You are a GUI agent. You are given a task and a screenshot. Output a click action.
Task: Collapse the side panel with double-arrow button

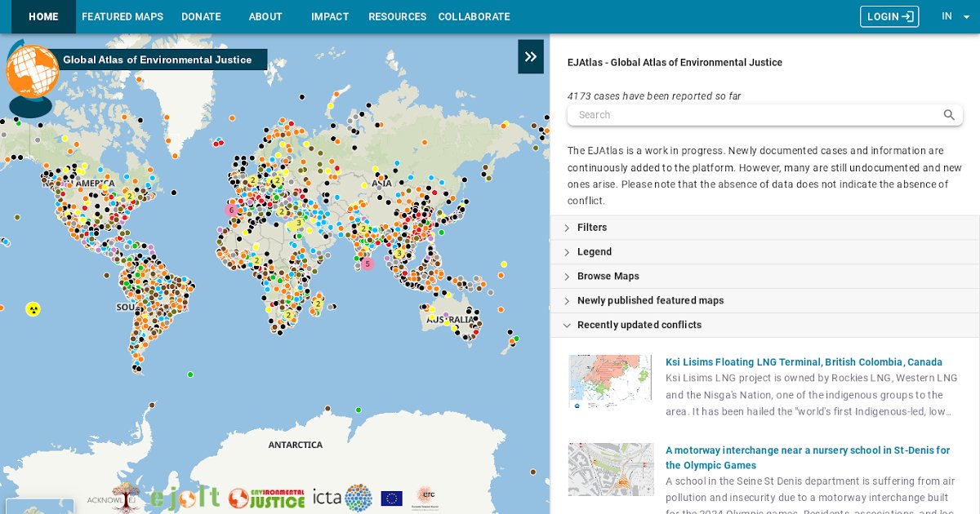tap(531, 56)
